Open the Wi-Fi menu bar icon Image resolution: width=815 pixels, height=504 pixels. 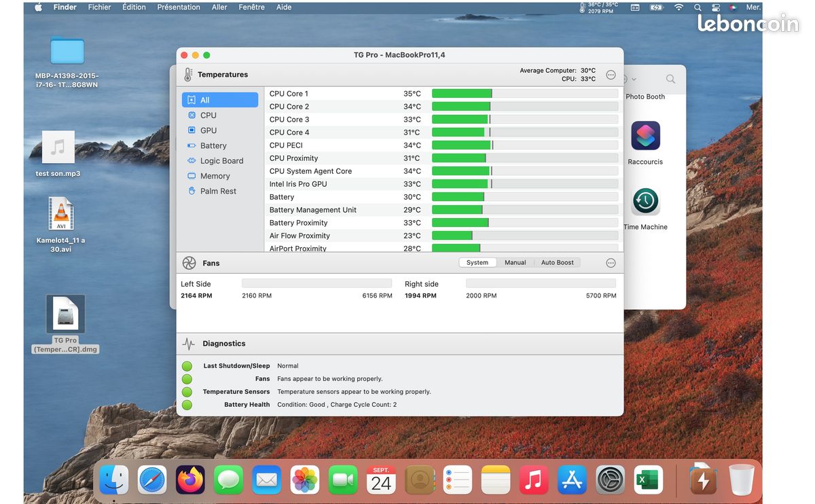[x=678, y=7]
